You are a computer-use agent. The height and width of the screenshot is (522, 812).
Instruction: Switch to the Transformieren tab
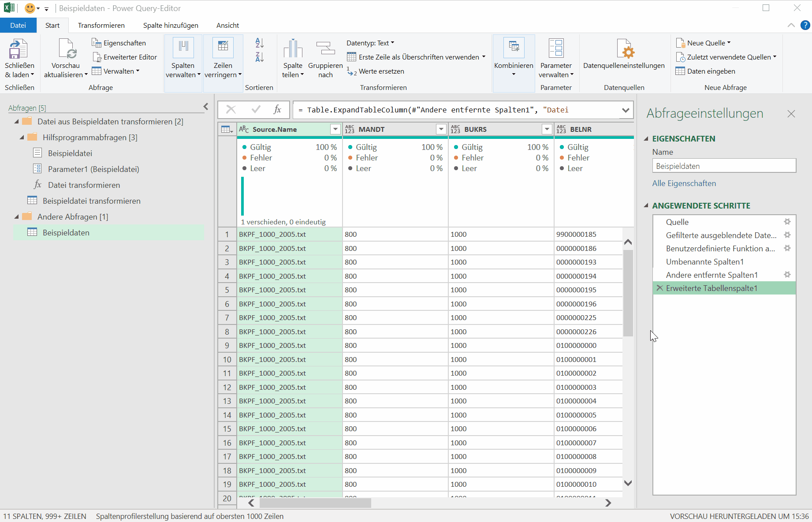coord(101,26)
